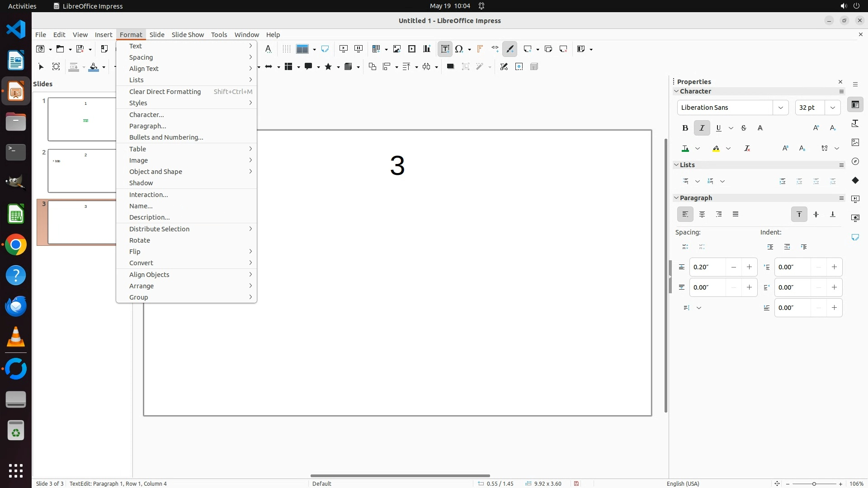Open the sidebar Navigator deck icon
This screenshot has height=488, width=868.
[x=855, y=161]
